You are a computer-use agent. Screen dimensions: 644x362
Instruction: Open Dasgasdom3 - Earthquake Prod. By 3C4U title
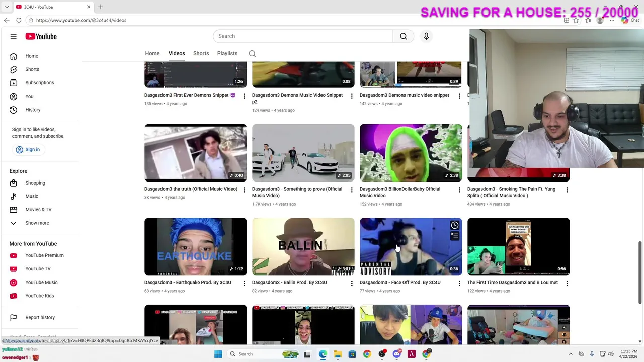(188, 283)
